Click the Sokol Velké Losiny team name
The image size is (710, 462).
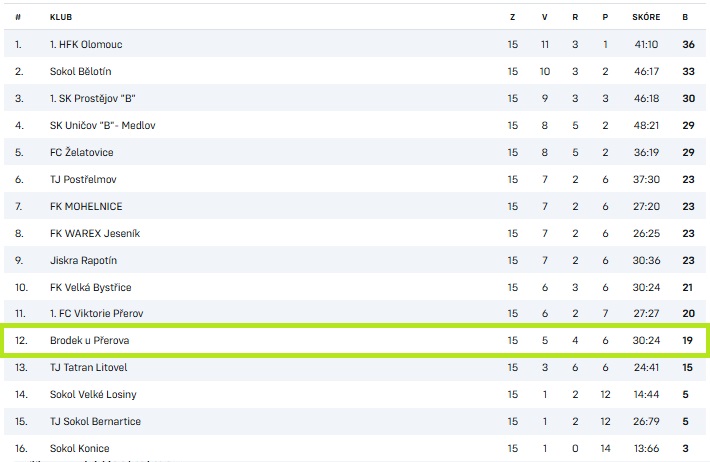(x=94, y=395)
